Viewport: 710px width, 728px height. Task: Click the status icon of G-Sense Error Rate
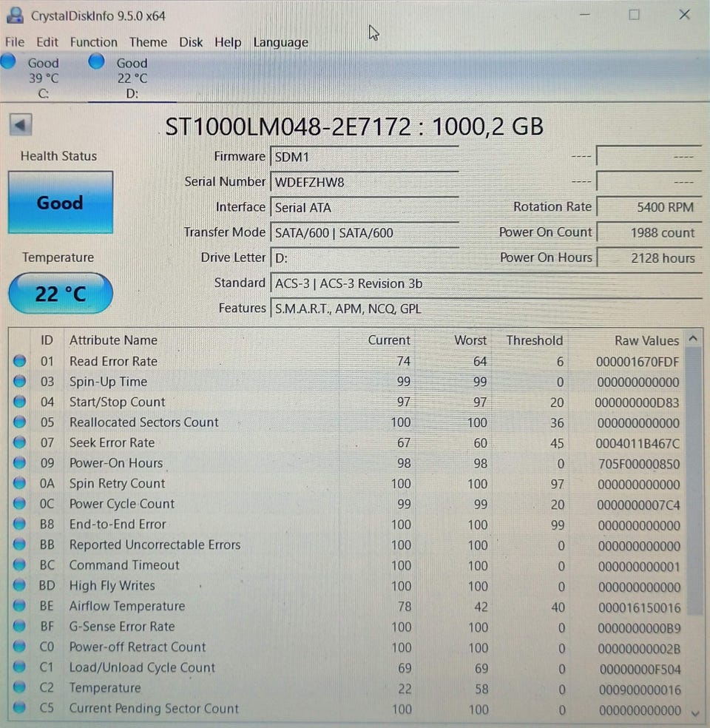pos(19,627)
